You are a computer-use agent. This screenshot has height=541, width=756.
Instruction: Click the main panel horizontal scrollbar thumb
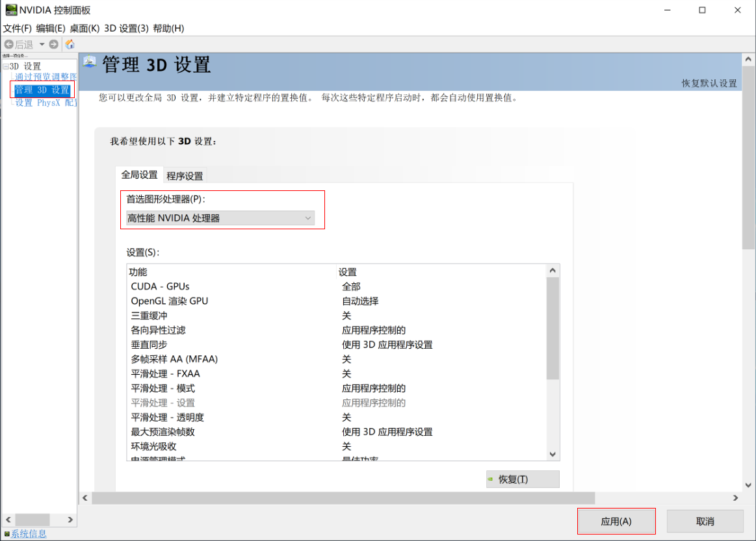click(x=343, y=497)
